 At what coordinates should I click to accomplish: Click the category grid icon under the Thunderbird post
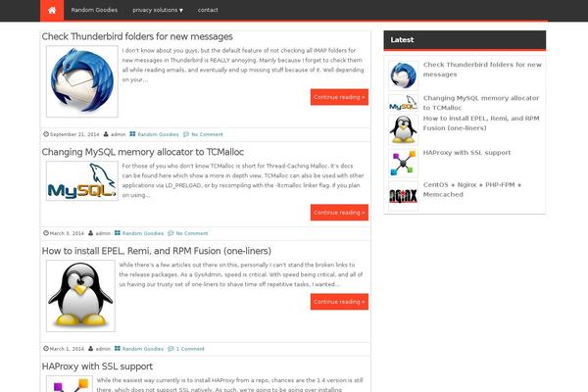coord(132,134)
